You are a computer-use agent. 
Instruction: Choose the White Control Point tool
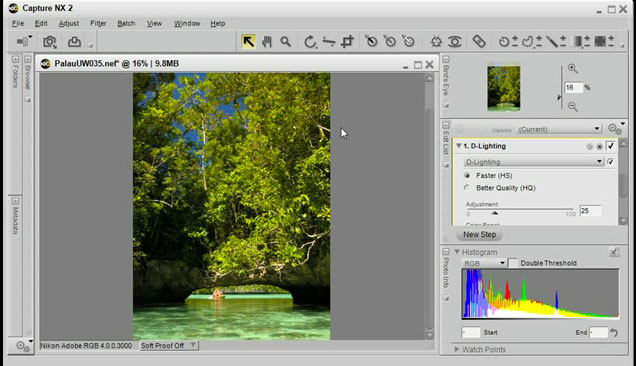pos(408,41)
